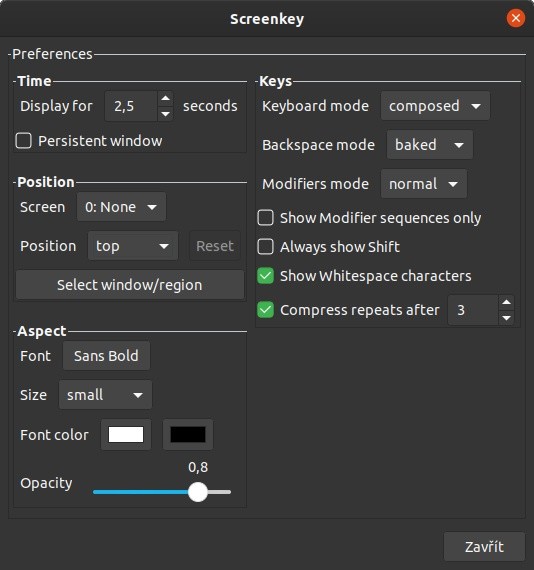Enable the Persistent window checkbox
Viewport: 534px width, 570px height.
pyautogui.click(x=24, y=141)
